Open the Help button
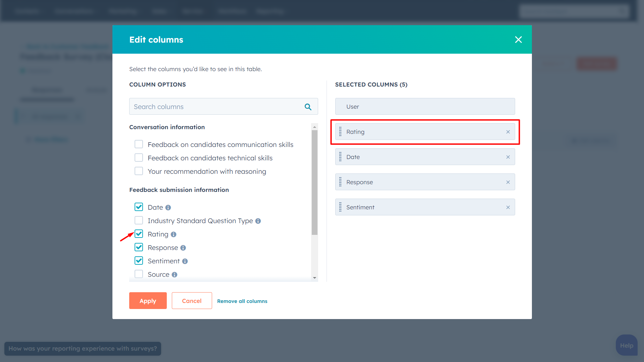The height and width of the screenshot is (362, 644). point(626,345)
